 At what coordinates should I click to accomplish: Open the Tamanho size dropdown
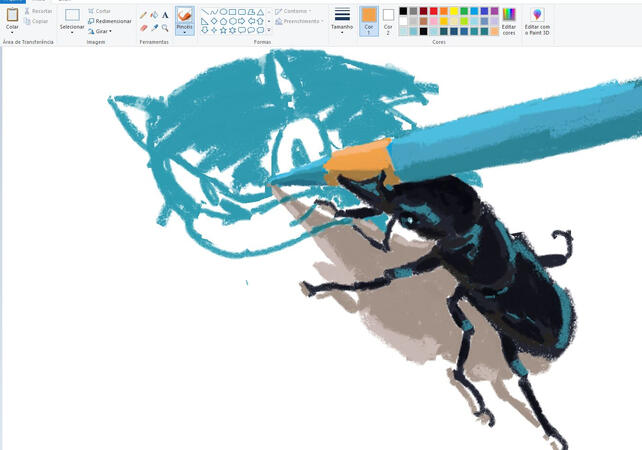click(342, 32)
